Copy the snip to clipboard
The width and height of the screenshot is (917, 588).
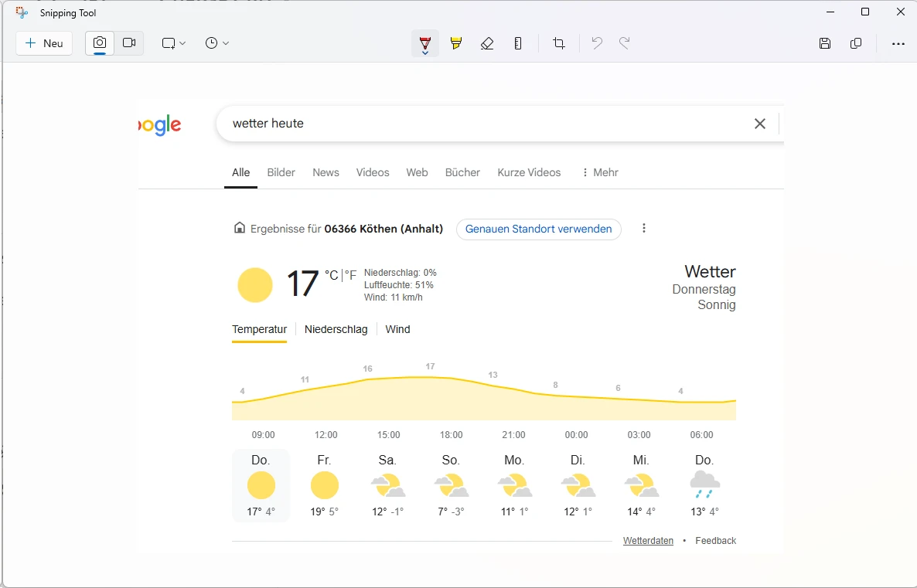click(856, 43)
